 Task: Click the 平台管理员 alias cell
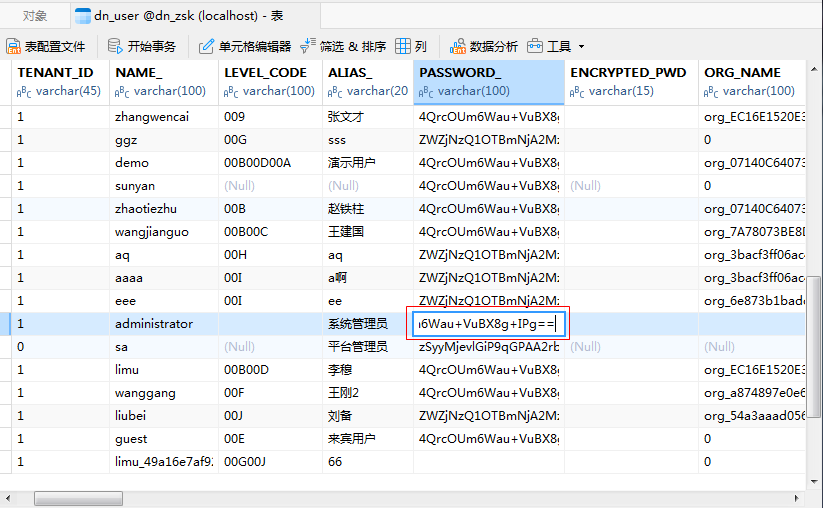click(357, 347)
